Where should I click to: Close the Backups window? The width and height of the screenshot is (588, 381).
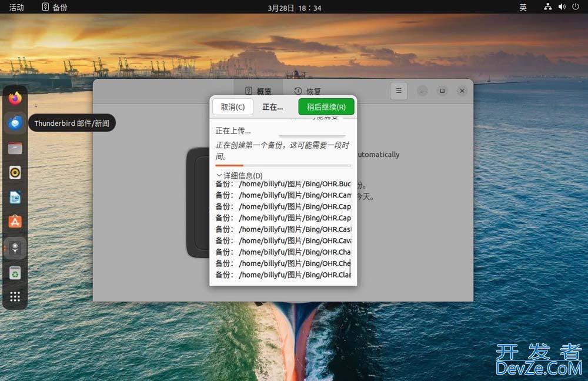[x=462, y=91]
